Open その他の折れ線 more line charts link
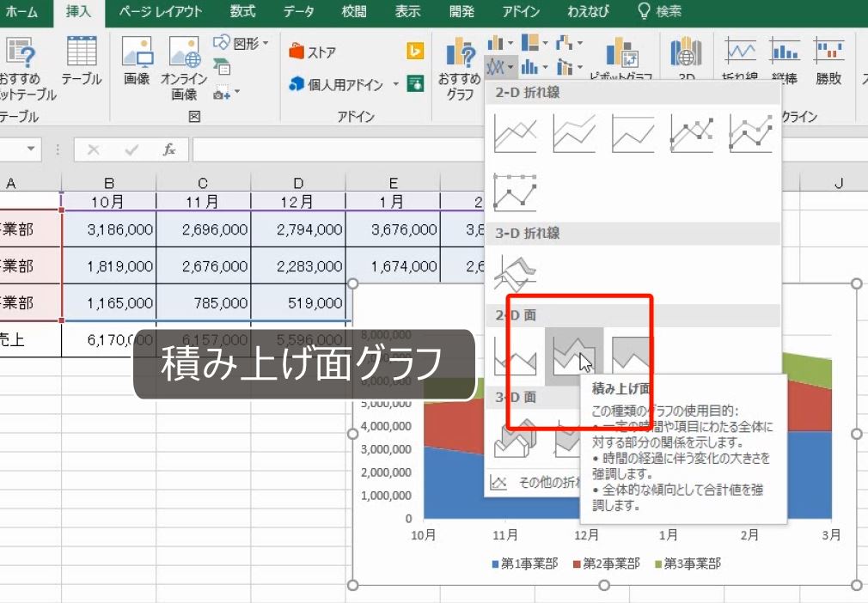 tap(535, 483)
